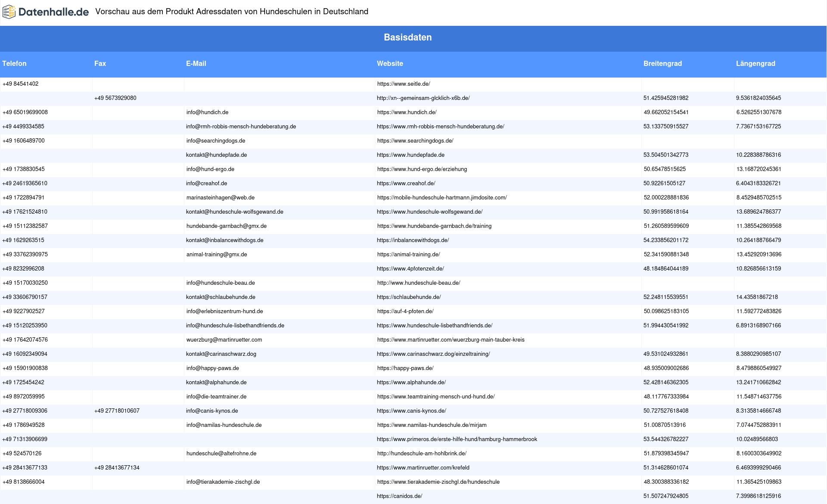The image size is (827, 504).
Task: Select email kontakt@schlaubehunde.de
Action: (221, 297)
